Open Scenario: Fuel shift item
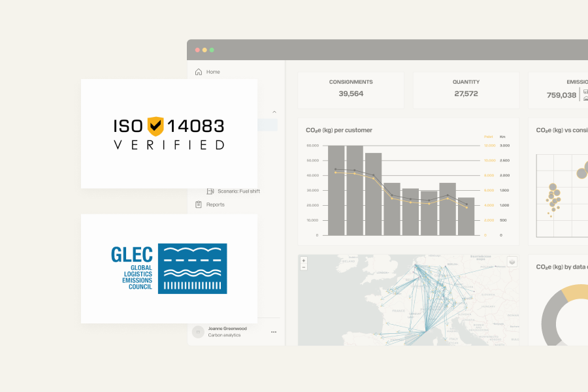The image size is (588, 392). [238, 191]
